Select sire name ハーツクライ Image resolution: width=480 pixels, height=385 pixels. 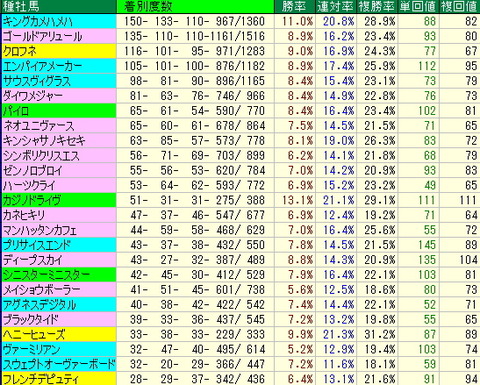click(x=29, y=185)
